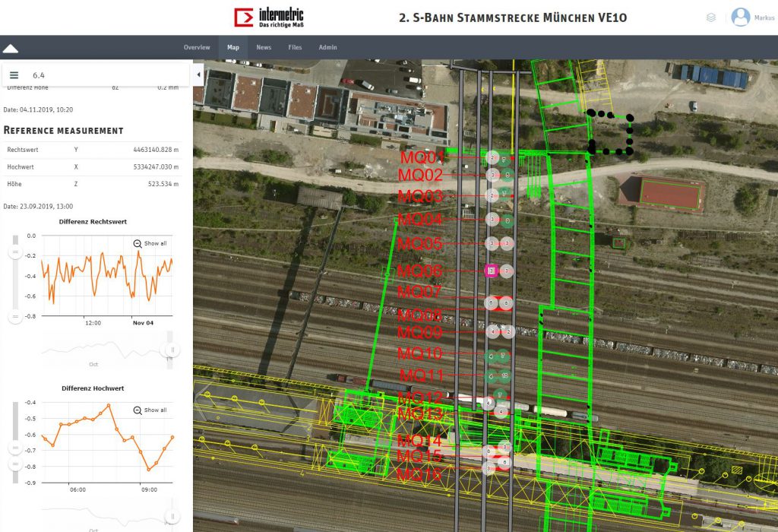Grab lower handle of Rechtswert vertical range slider
The height and width of the screenshot is (532, 778).
coord(15,316)
